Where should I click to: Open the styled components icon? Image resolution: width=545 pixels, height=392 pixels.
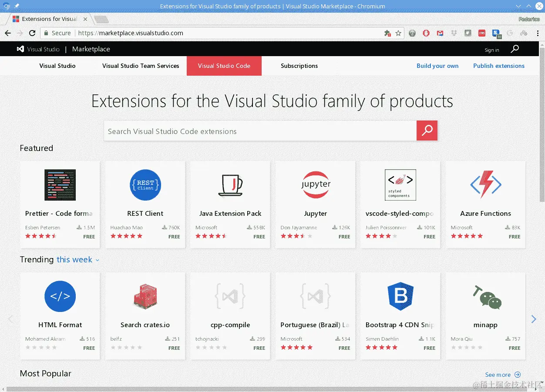coord(400,185)
